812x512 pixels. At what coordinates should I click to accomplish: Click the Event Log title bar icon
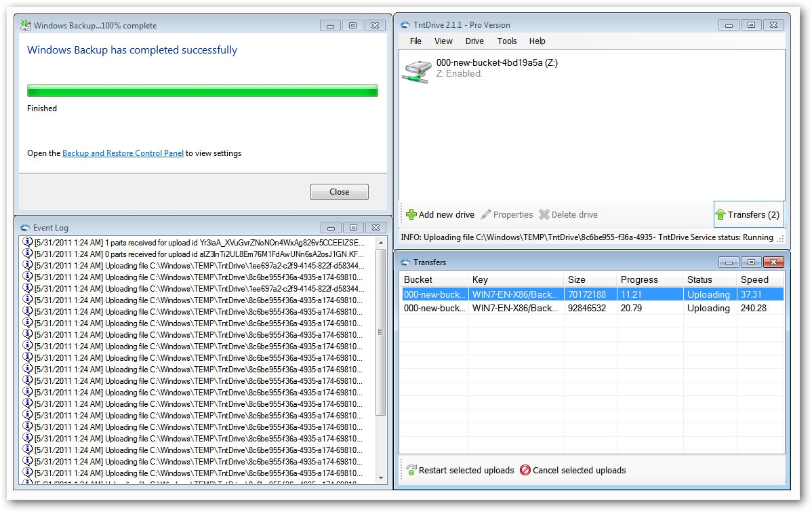[25, 227]
